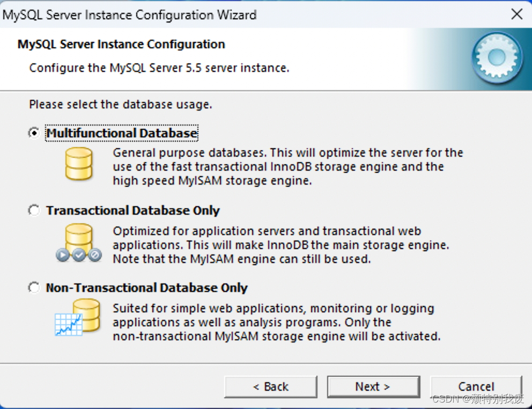This screenshot has width=532, height=409.
Task: Choose Non-Transactional Database Only
Action: pos(33,287)
